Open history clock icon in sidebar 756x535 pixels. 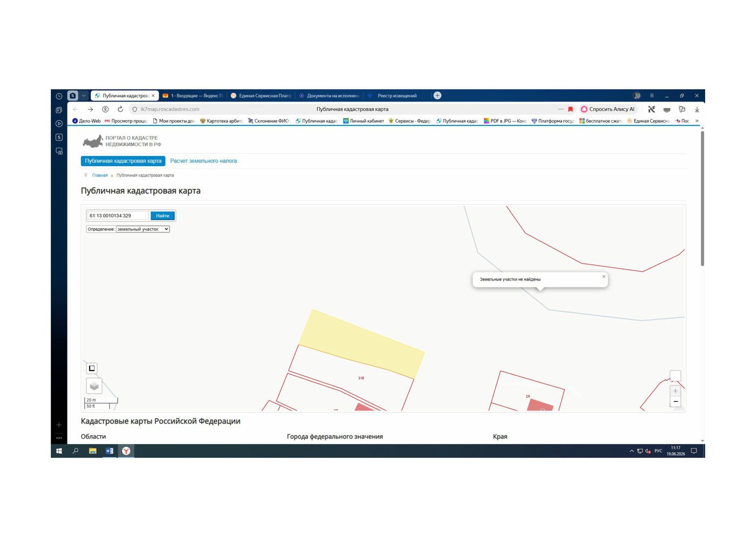[x=59, y=96]
